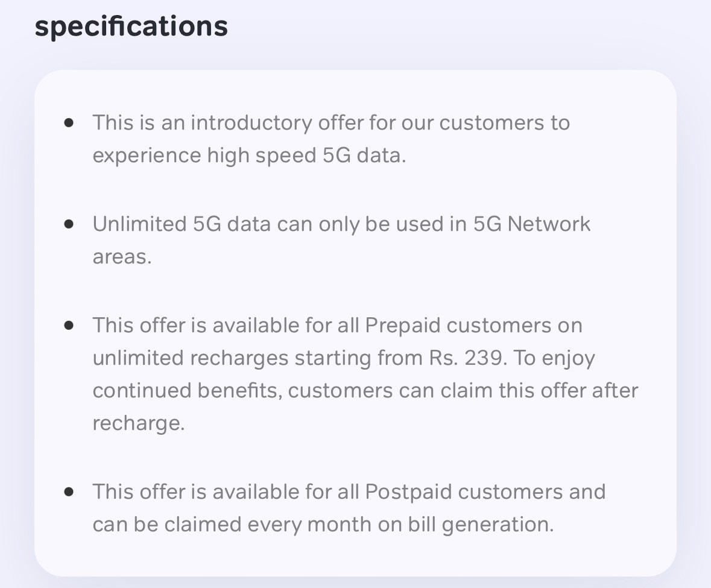The height and width of the screenshot is (588, 711).
Task: Click the word 'areas.'
Action: (122, 257)
